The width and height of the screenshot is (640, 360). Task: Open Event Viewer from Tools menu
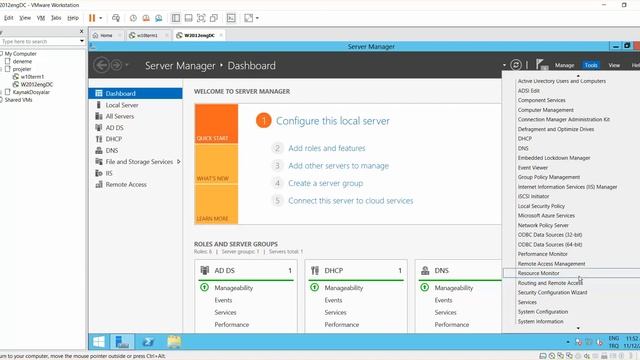coord(533,168)
